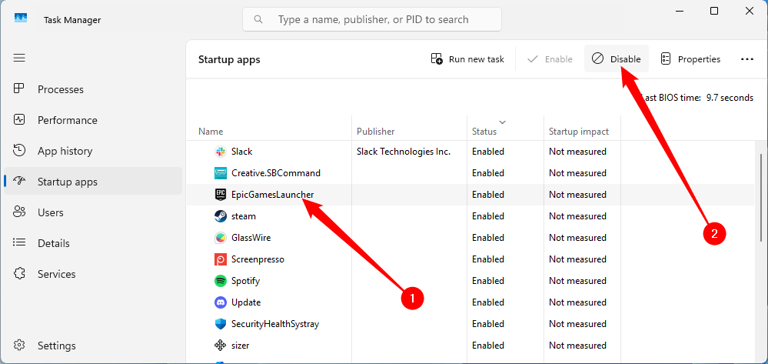This screenshot has width=768, height=364.
Task: Select the Slack row name
Action: coord(242,151)
